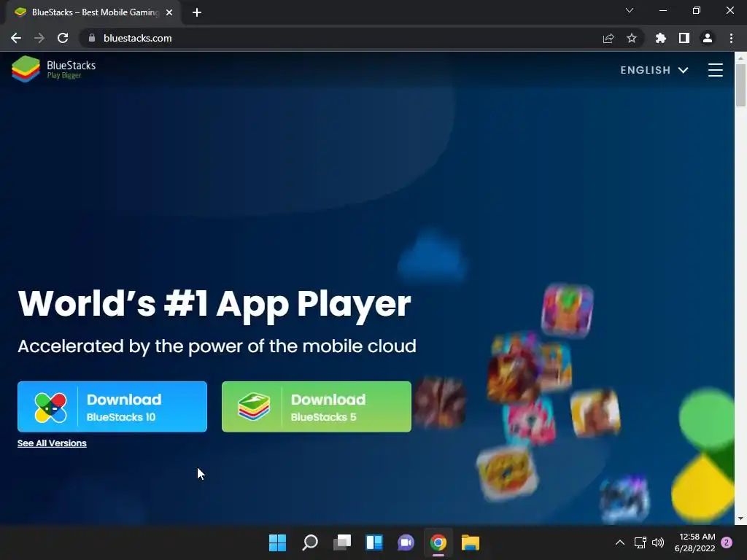The height and width of the screenshot is (560, 747).
Task: Open network settings from the tray icon
Action: 640,542
